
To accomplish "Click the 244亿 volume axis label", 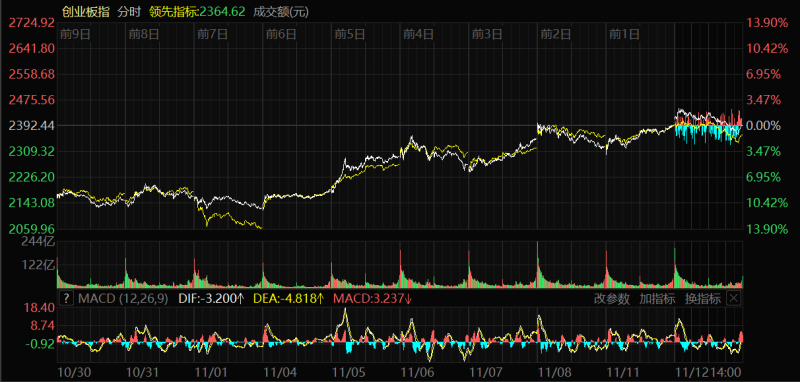I will click(38, 242).
